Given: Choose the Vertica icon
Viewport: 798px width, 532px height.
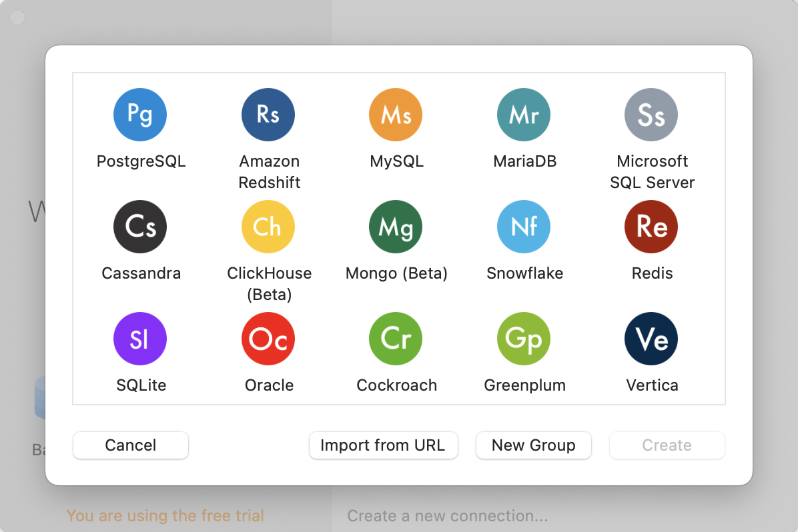Looking at the screenshot, I should pos(651,339).
